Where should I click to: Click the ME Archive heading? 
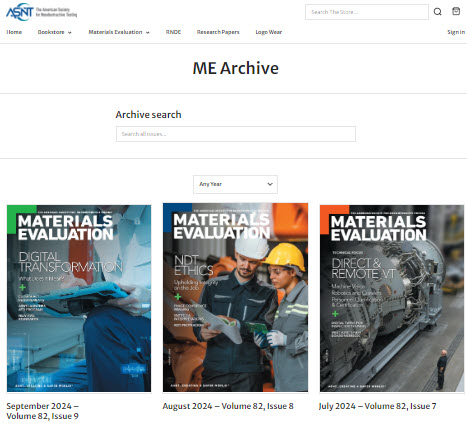[236, 68]
